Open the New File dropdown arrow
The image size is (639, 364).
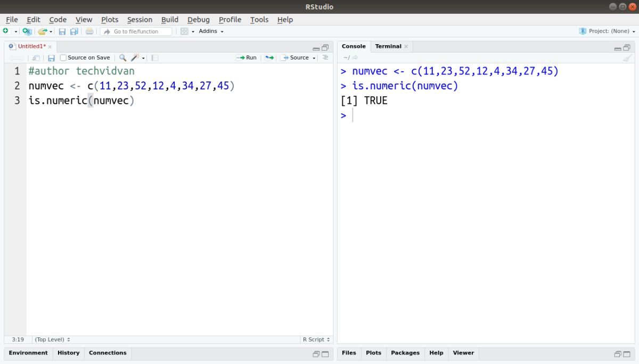click(16, 31)
